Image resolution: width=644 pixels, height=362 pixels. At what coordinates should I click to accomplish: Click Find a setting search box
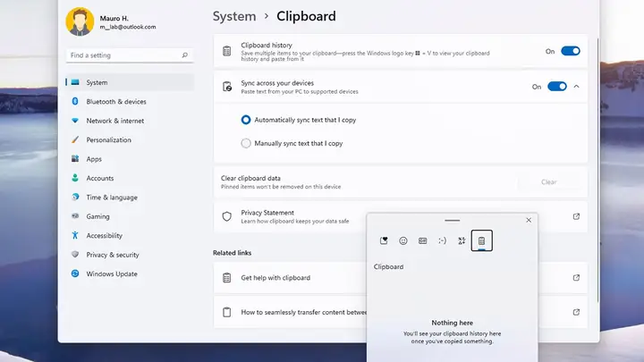(x=130, y=55)
